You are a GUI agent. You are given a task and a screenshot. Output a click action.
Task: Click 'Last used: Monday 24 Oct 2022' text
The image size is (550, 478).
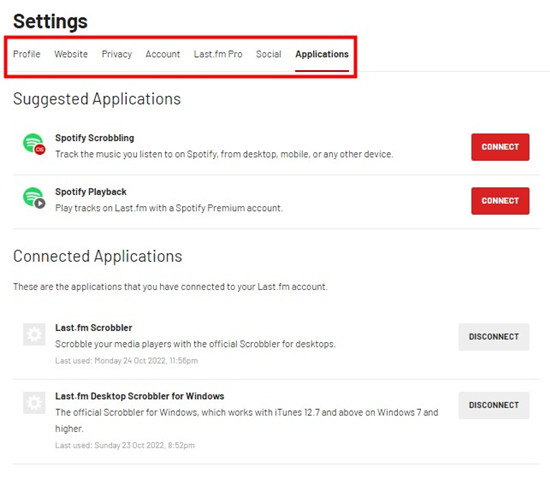[x=127, y=361]
